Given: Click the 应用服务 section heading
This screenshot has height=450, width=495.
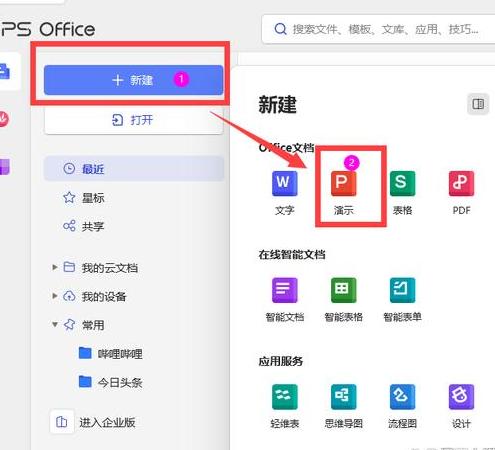Looking at the screenshot, I should point(281,361).
